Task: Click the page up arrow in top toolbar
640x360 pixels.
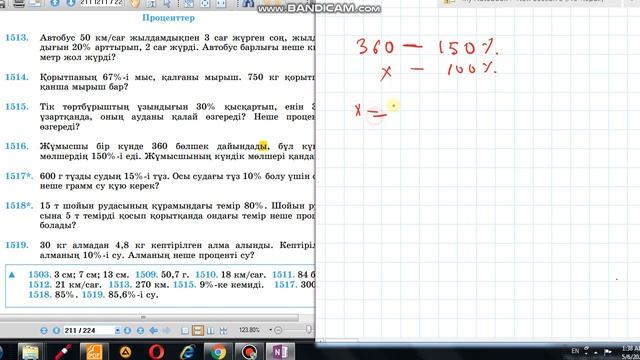Action: point(55,3)
